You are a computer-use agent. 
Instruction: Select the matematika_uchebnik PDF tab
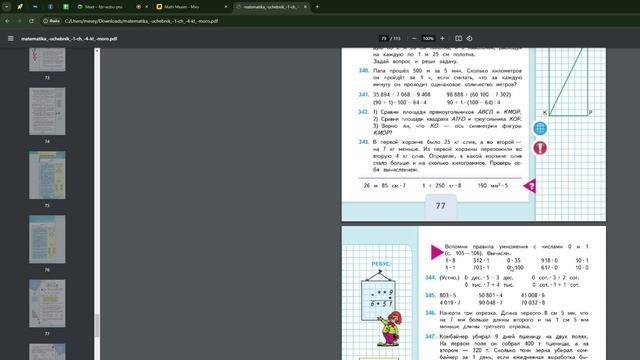[x=267, y=7]
